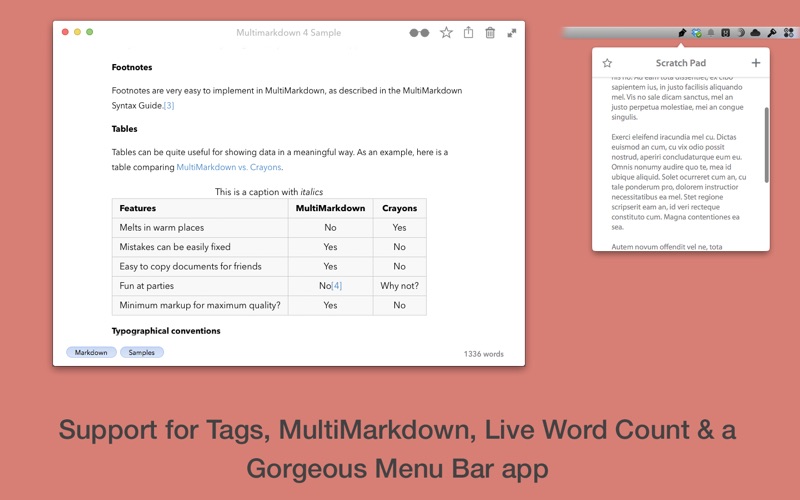
Task: Click the 'Tables can be quite useful' paragraph
Action: [x=280, y=159]
